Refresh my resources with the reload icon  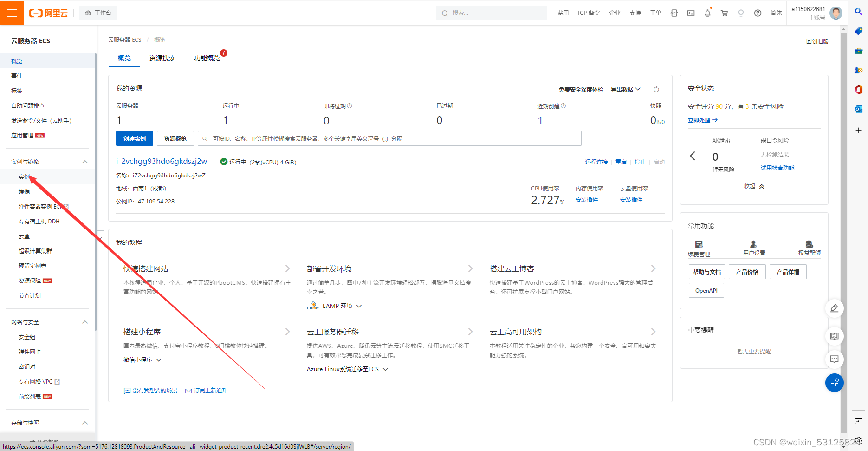coord(656,89)
